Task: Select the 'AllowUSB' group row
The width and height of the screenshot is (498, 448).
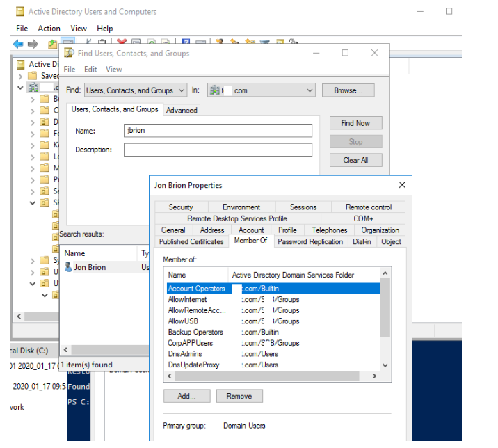Action: (273, 321)
